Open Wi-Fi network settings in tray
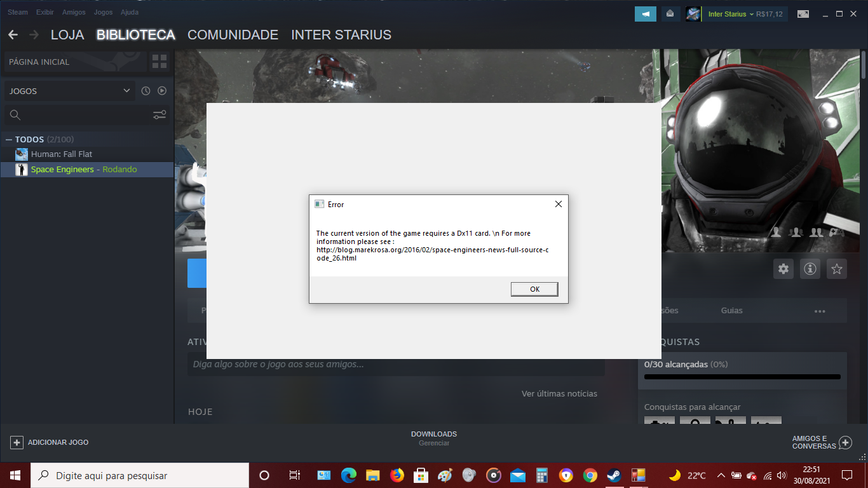 point(768,476)
